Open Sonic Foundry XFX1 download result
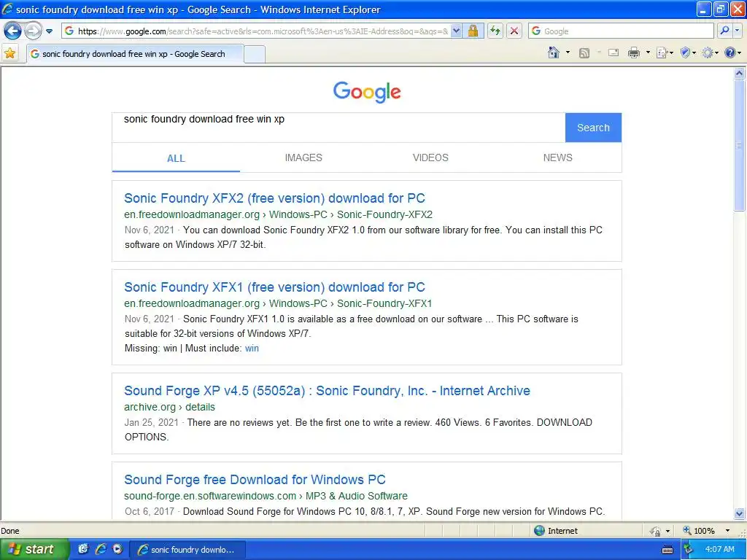The width and height of the screenshot is (747, 560). tap(274, 287)
